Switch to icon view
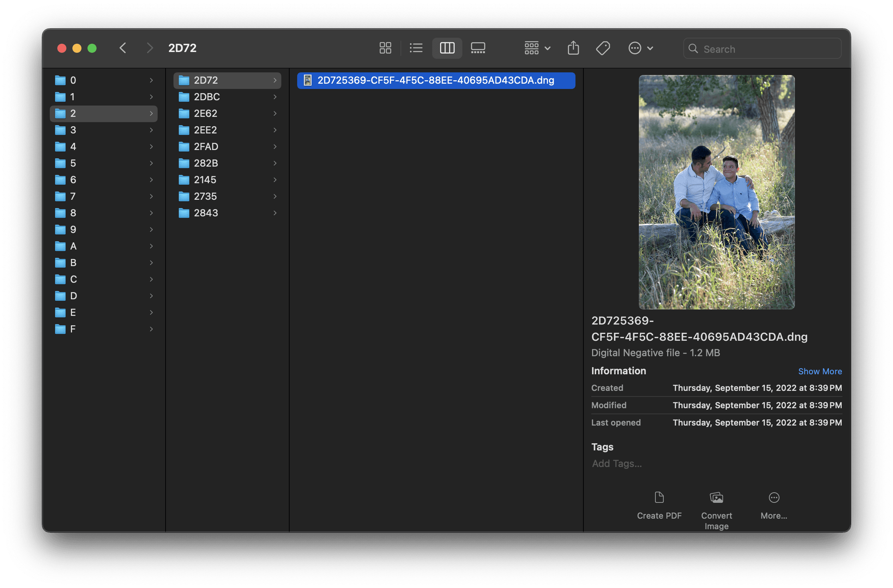The width and height of the screenshot is (893, 588). click(385, 48)
